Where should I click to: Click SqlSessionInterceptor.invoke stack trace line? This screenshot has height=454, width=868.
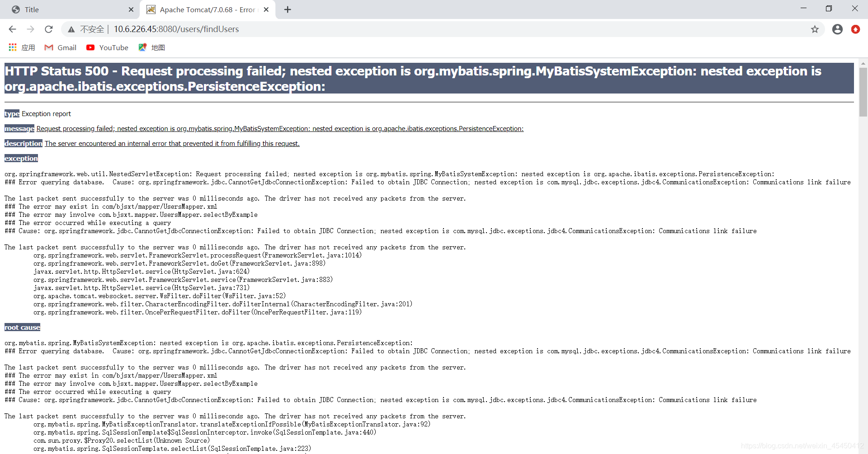point(205,432)
